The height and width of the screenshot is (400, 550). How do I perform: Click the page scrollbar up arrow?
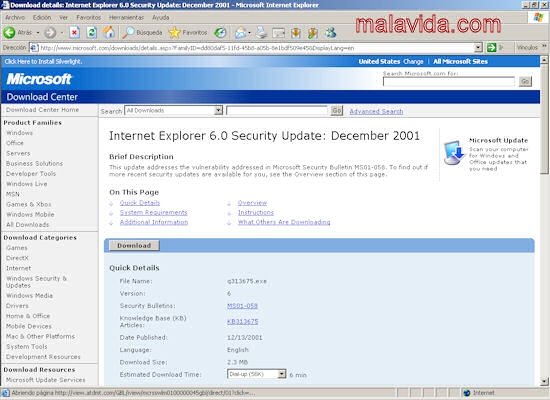[x=544, y=60]
